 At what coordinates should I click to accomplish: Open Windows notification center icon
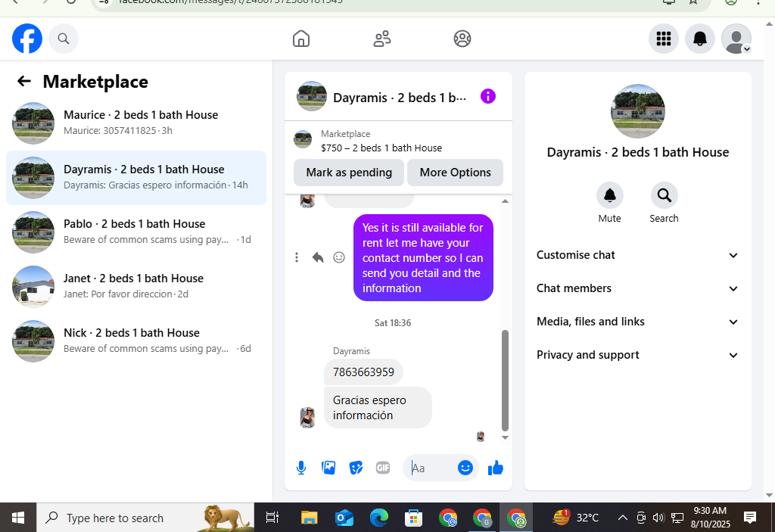pyautogui.click(x=750, y=518)
